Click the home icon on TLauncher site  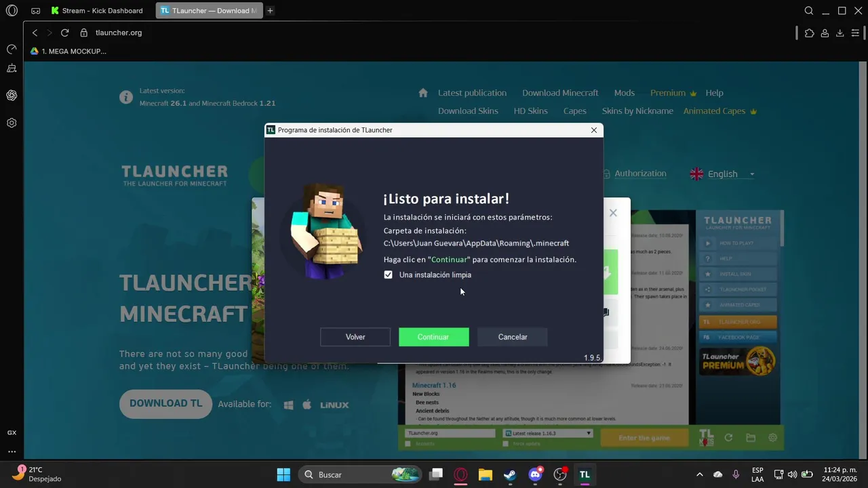(x=423, y=93)
